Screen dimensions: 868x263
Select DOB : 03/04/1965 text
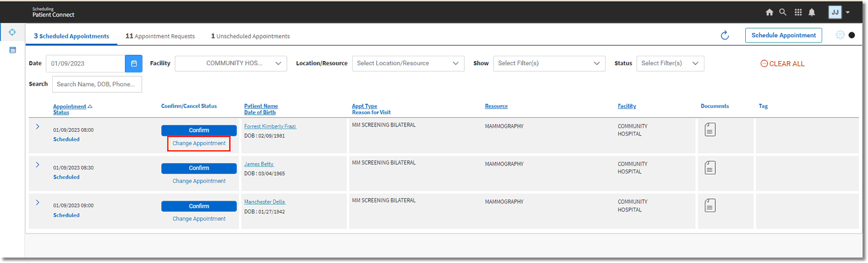265,174
